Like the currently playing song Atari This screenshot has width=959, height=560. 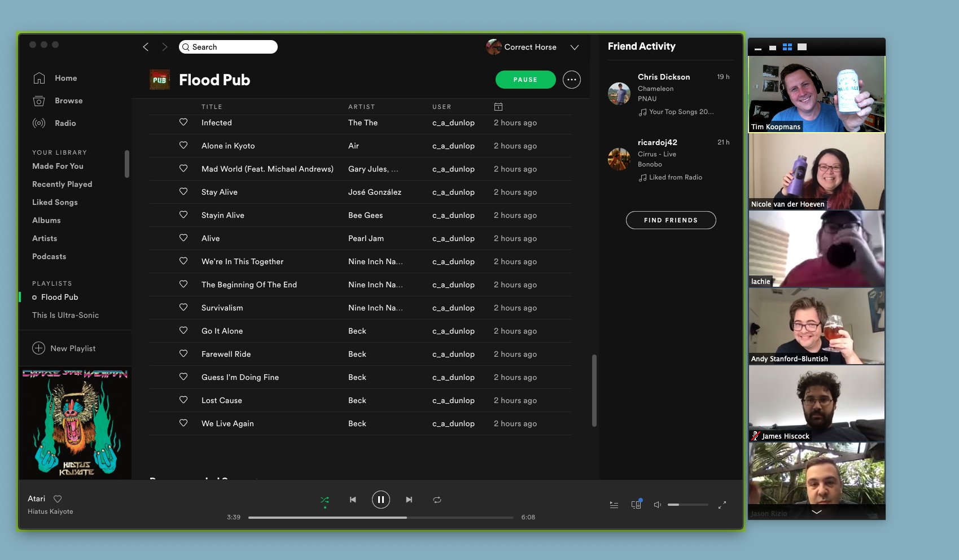click(58, 498)
